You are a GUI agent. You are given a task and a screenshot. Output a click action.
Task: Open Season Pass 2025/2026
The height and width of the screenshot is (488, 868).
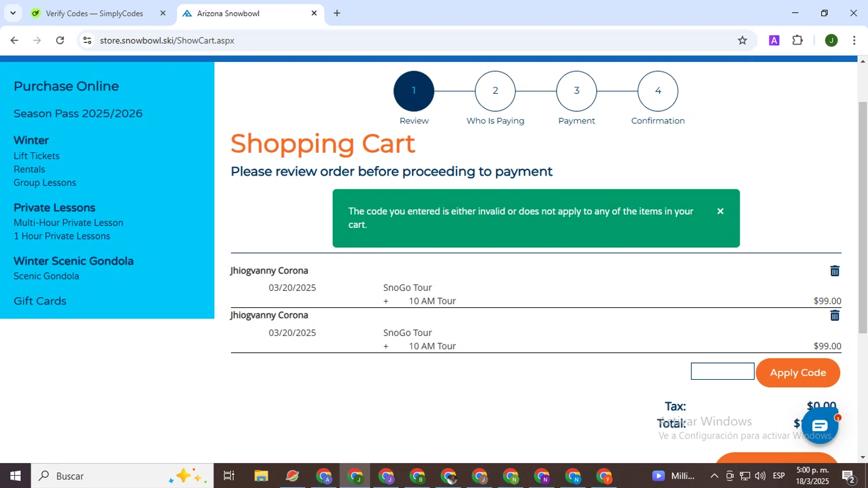[x=78, y=113]
